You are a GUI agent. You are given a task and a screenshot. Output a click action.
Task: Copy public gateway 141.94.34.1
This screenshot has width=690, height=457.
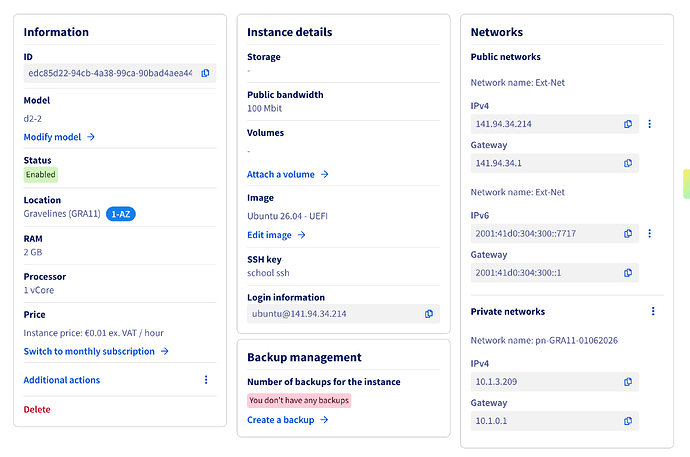pos(628,163)
